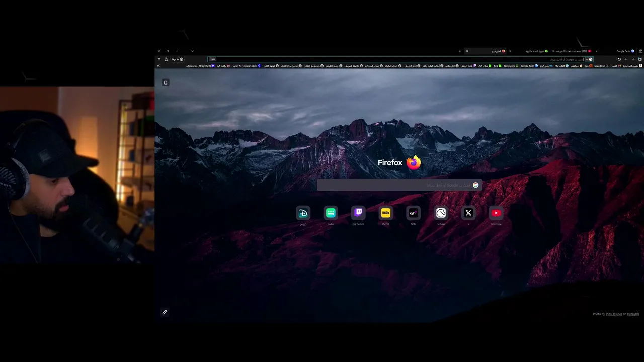Open John Towner photographer link
The width and height of the screenshot is (644, 362).
pos(613,314)
